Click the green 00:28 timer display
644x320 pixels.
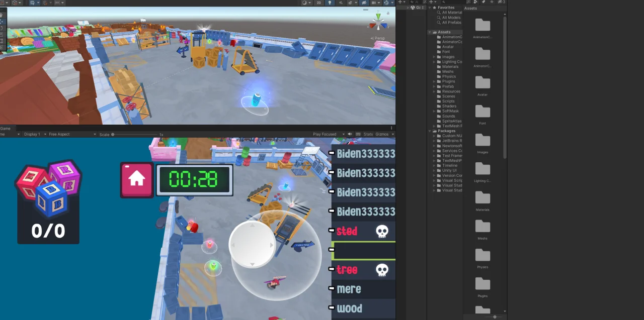pos(194,179)
